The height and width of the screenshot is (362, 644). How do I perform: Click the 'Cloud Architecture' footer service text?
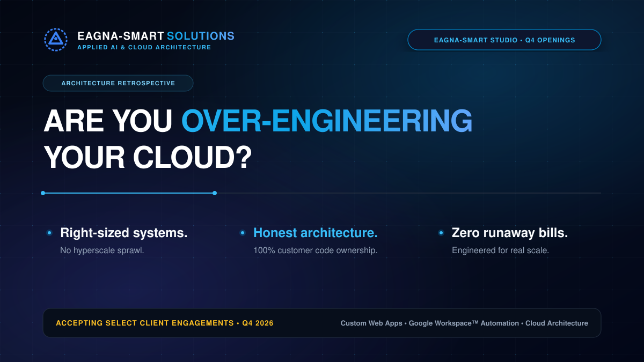[557, 323]
